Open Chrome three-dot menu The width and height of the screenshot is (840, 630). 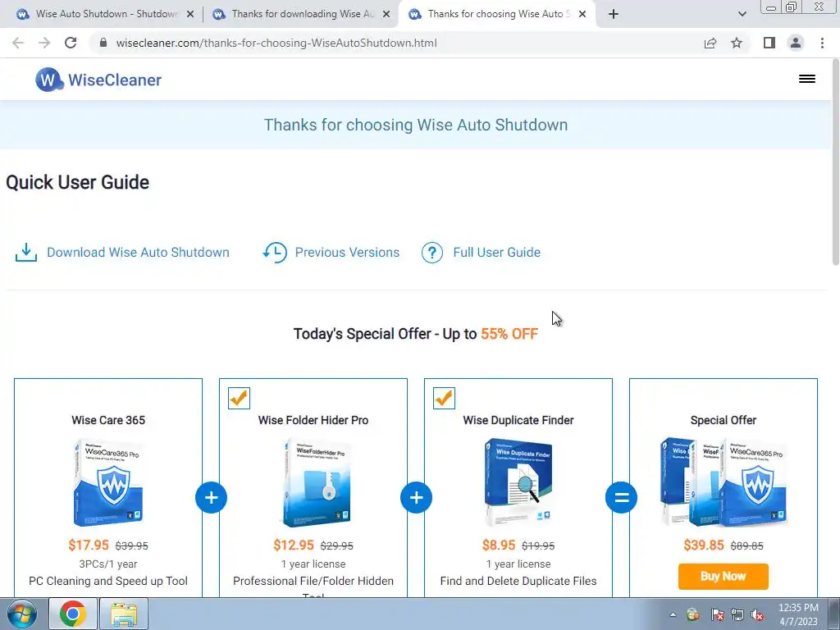[x=822, y=43]
